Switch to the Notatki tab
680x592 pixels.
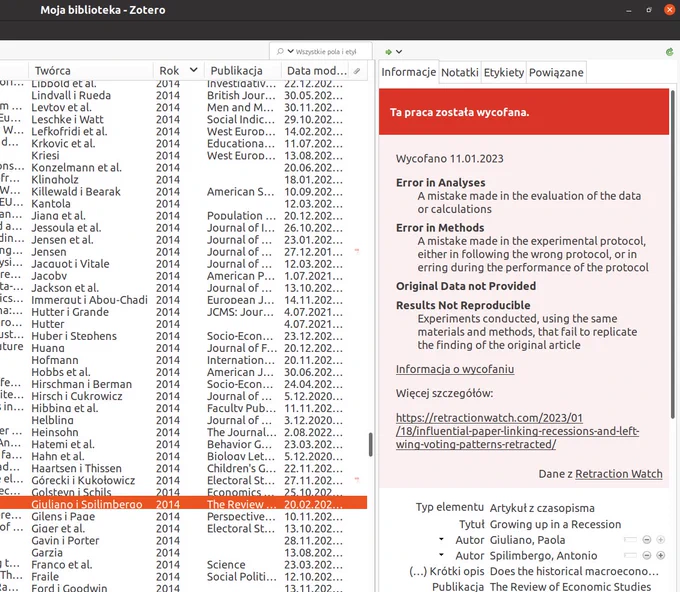tap(460, 72)
